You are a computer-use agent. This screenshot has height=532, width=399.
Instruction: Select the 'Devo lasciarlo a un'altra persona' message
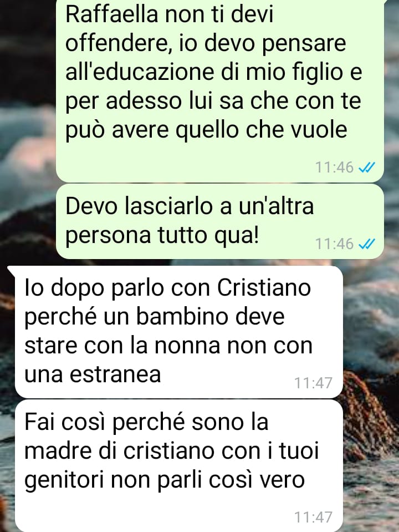tap(219, 221)
